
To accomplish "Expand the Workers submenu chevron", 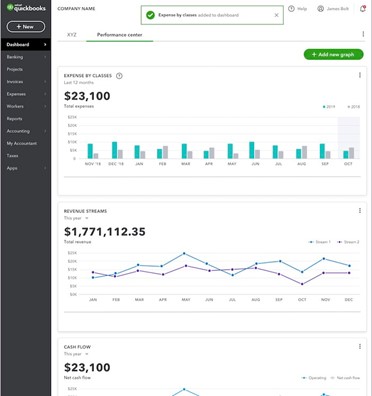I will [x=45, y=106].
